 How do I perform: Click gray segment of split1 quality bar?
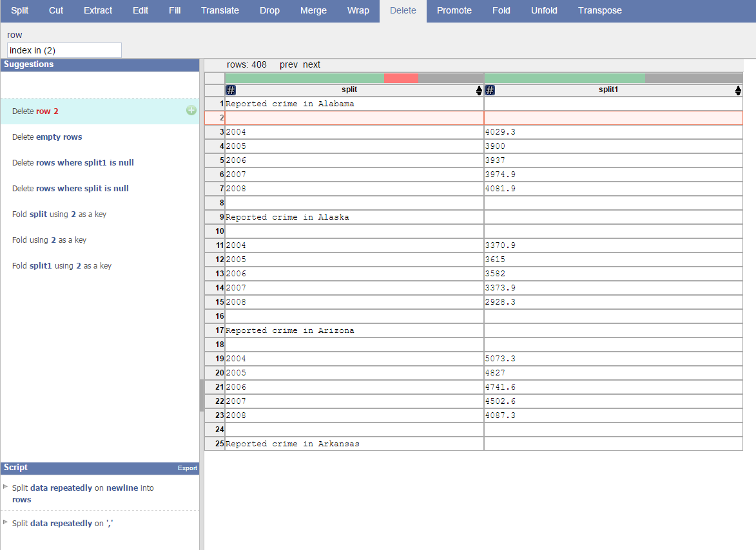pos(693,78)
